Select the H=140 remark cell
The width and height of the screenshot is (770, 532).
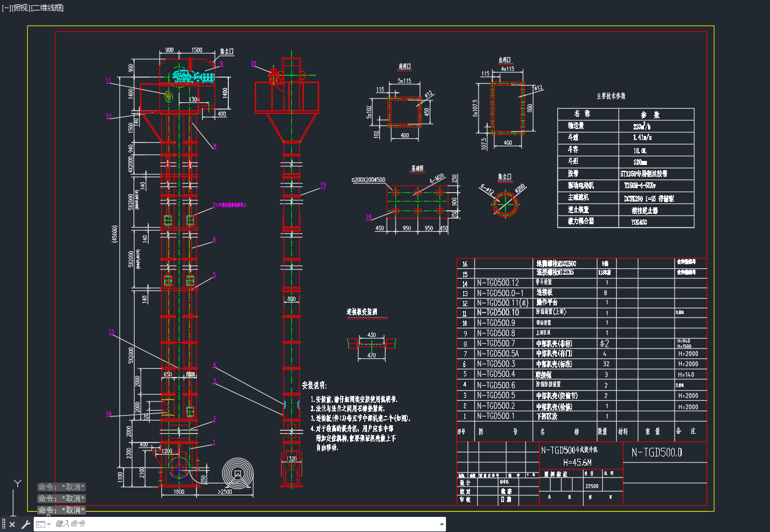pyautogui.click(x=686, y=375)
